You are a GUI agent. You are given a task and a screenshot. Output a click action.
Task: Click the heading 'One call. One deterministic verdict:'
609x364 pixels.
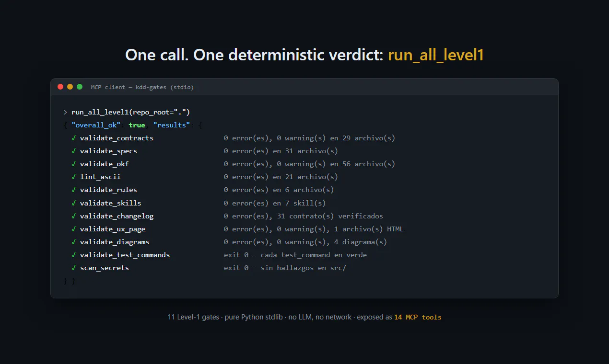254,55
